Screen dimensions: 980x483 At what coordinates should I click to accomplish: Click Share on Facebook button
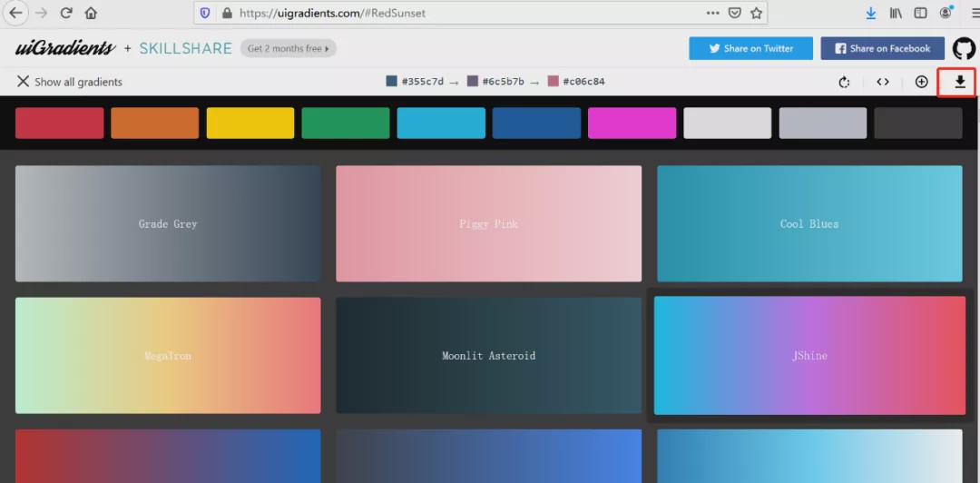click(883, 48)
